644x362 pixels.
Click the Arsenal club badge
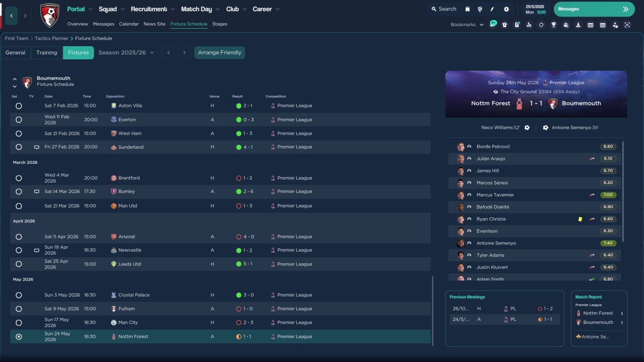pos(114,237)
